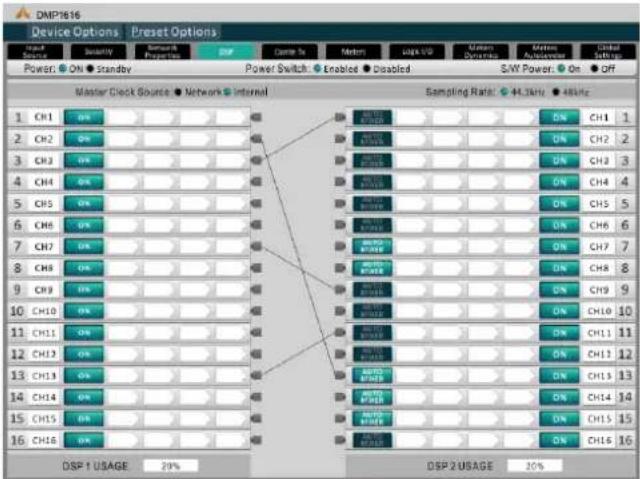This screenshot has width=640, height=479.
Task: Select Internal as Master Clock Source
Action: coord(227,92)
